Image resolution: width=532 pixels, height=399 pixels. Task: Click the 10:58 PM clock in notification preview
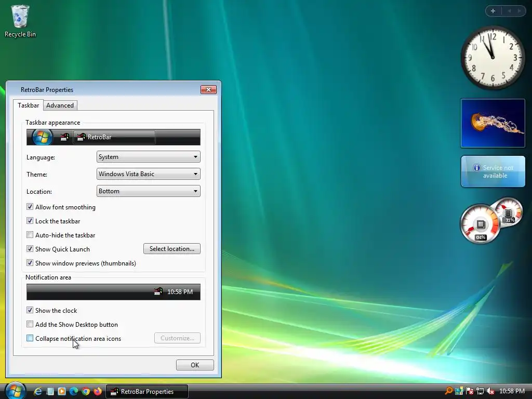point(180,292)
